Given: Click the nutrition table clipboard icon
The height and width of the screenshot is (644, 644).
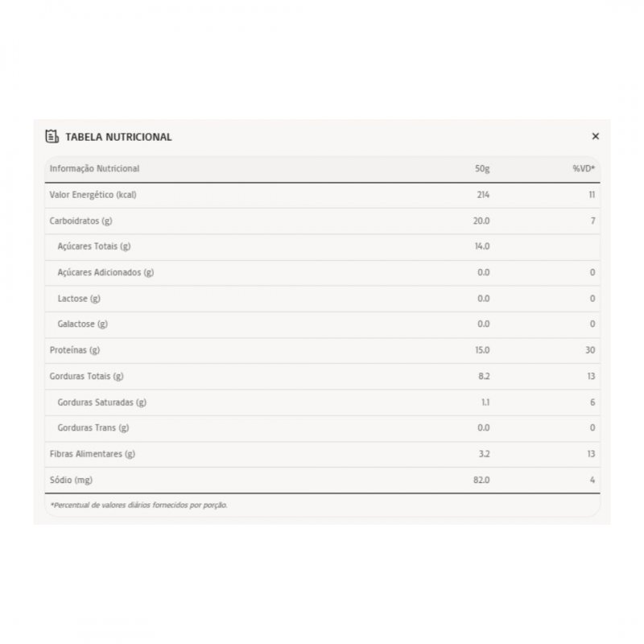Looking at the screenshot, I should (52, 136).
